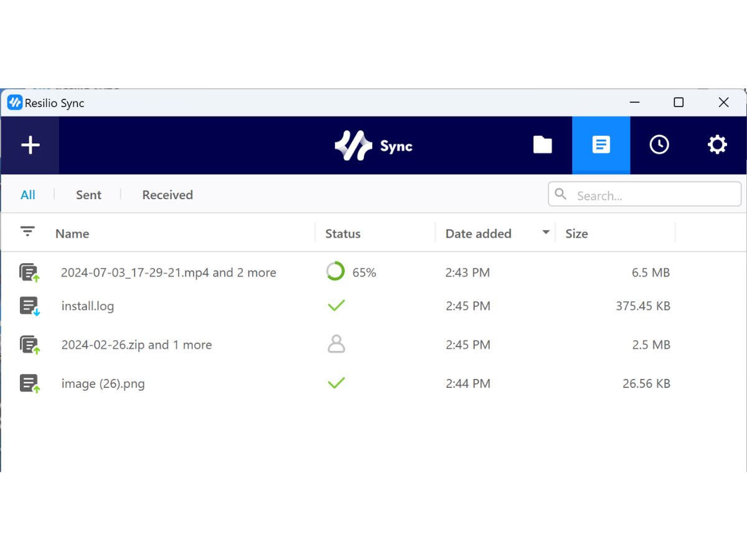Click the 2.5 MB size value
Image resolution: width=747 pixels, height=560 pixels.
[x=651, y=345]
